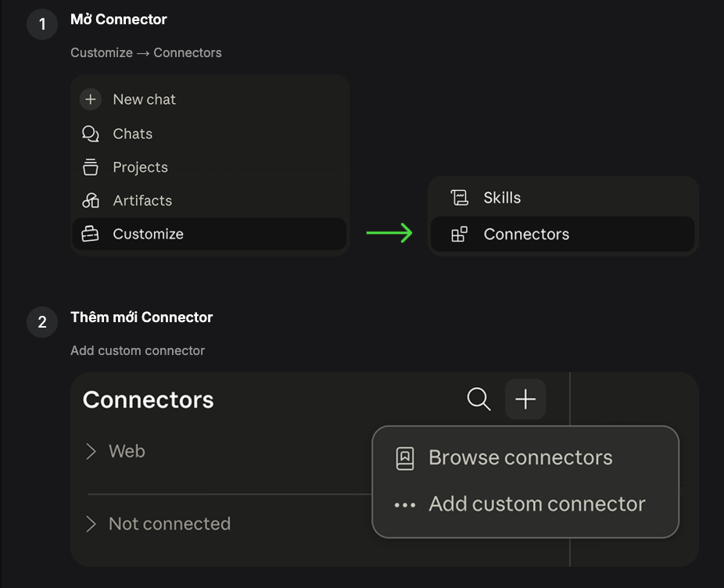Expand the Not connected group
The width and height of the screenshot is (724, 588).
tap(91, 524)
